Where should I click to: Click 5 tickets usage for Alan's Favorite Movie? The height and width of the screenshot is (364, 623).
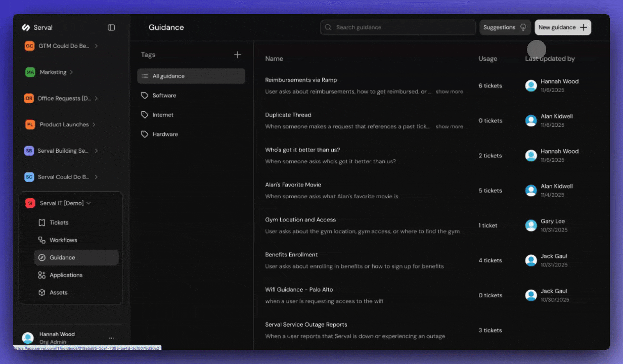click(x=490, y=191)
